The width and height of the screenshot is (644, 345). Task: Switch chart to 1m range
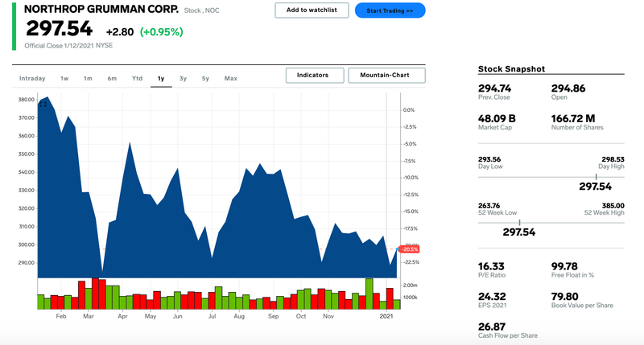88,78
